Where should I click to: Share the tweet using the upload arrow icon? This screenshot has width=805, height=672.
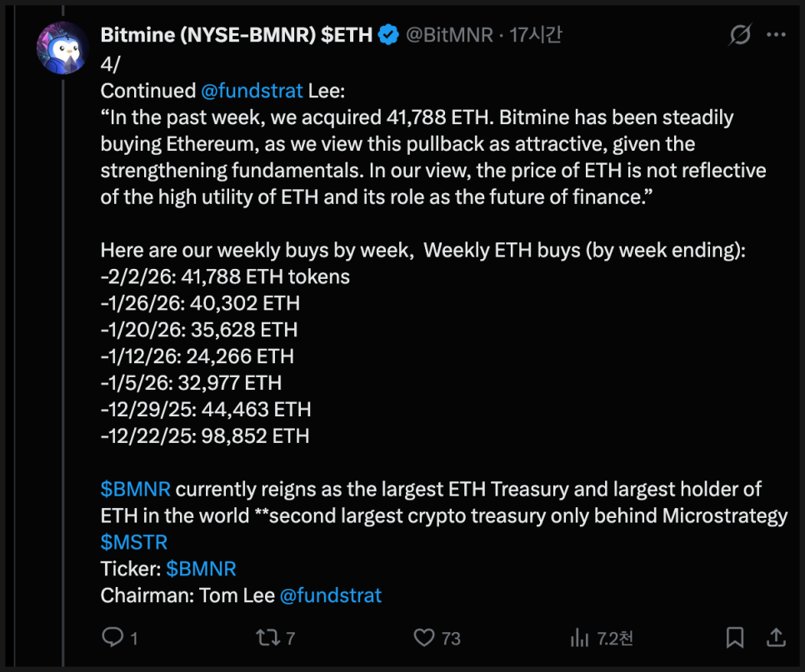[x=776, y=638]
